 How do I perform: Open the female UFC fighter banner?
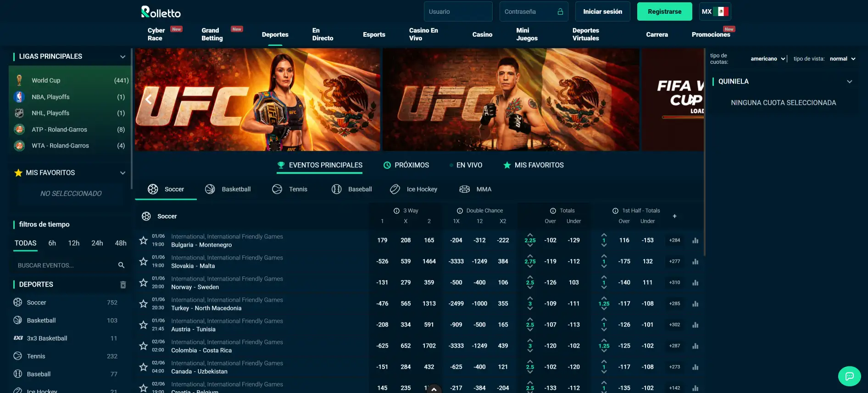pos(257,100)
